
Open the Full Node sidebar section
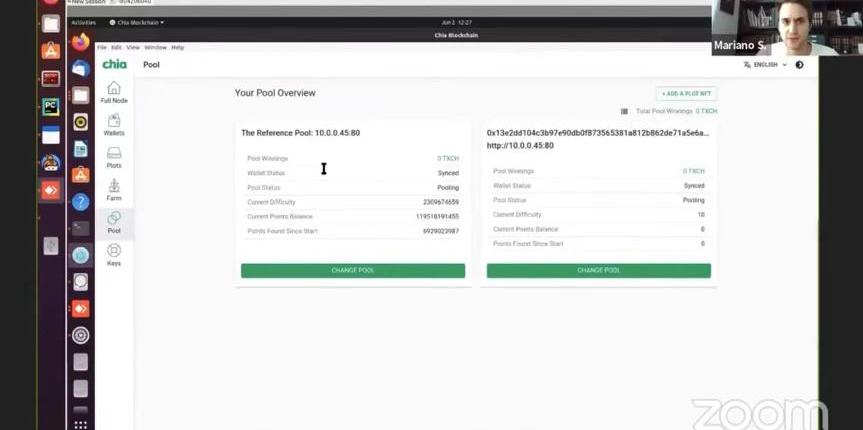coord(114,92)
